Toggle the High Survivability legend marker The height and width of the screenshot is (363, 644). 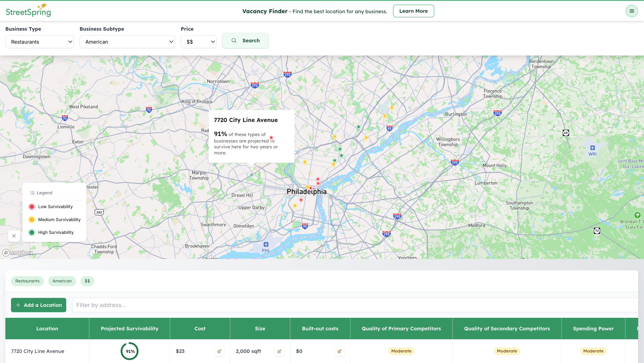(32, 232)
